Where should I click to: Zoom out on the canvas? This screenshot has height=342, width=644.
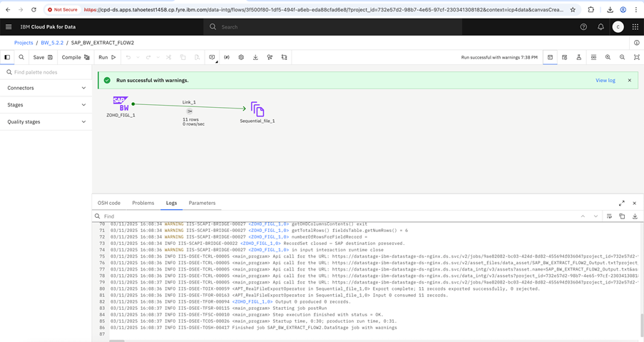[622, 57]
